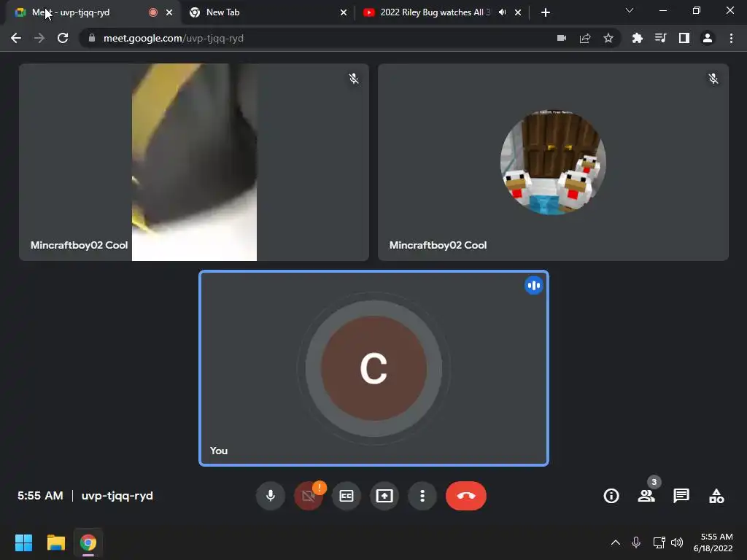
Task: Open volume speaker icon in system tray
Action: (x=677, y=542)
